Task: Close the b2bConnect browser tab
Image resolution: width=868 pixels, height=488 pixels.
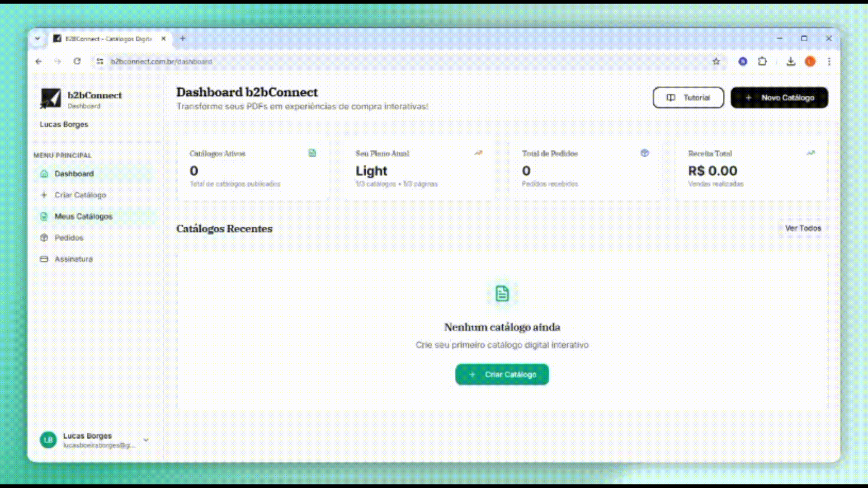Action: tap(164, 39)
